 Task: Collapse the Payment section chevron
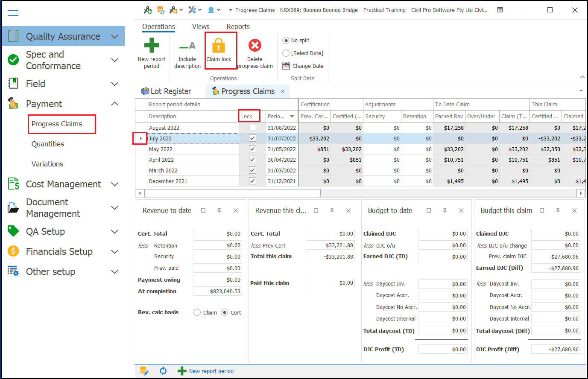[114, 104]
